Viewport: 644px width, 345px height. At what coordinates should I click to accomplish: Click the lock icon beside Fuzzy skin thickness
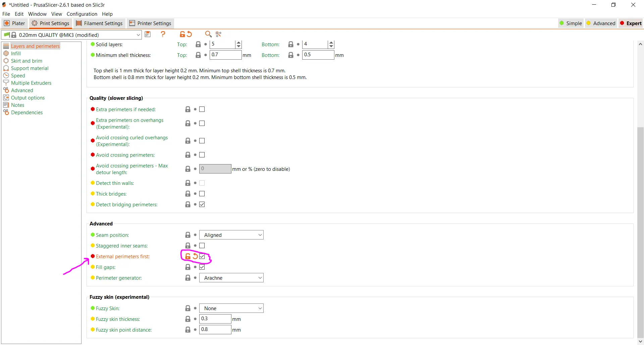pos(188,319)
